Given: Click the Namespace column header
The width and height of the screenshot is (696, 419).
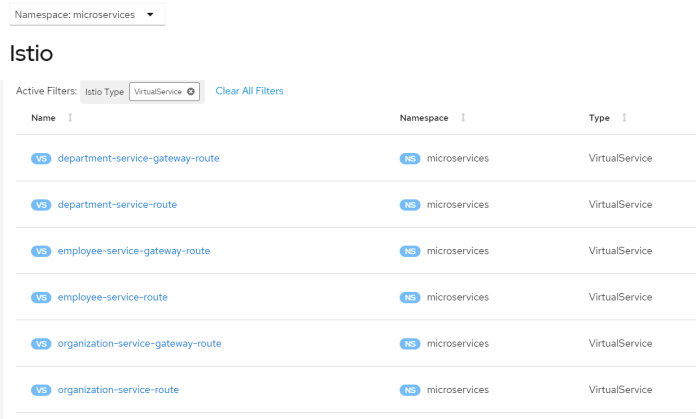Looking at the screenshot, I should (x=424, y=118).
